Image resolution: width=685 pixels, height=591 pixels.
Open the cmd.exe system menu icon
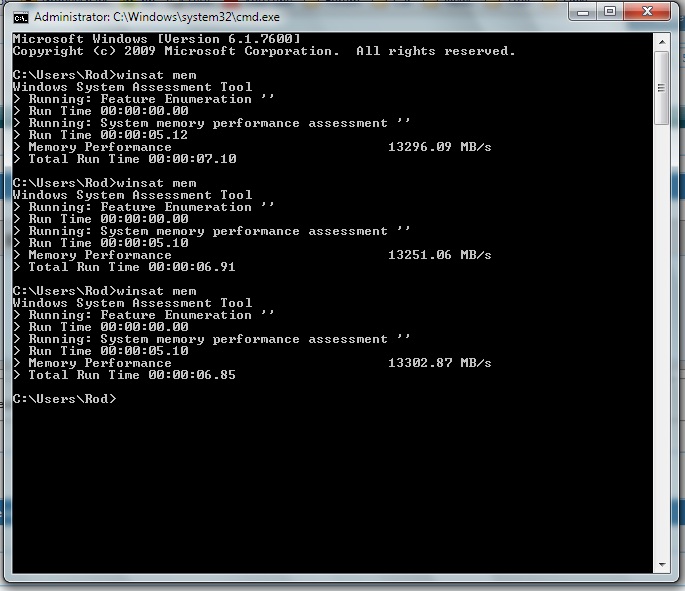click(x=21, y=17)
